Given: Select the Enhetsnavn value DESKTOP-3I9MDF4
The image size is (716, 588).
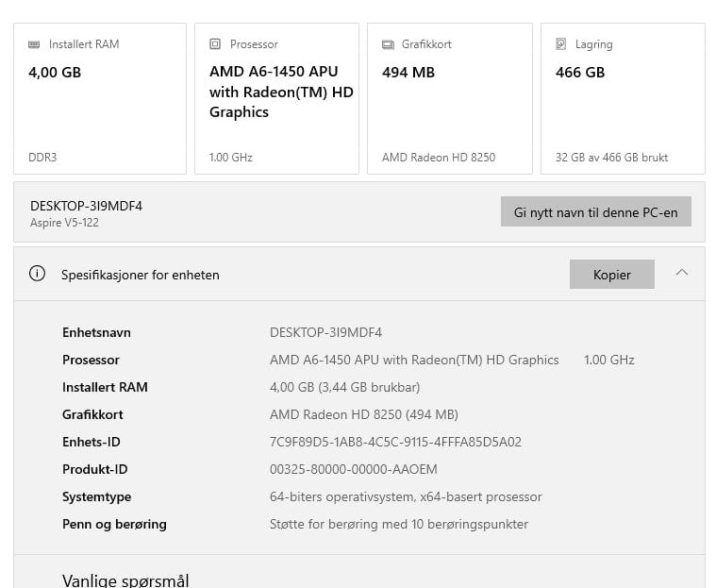Looking at the screenshot, I should [x=325, y=332].
